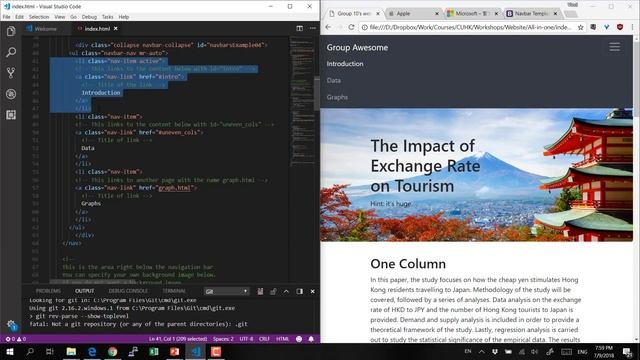Open the Go menu in VS Code

[x=73, y=17]
